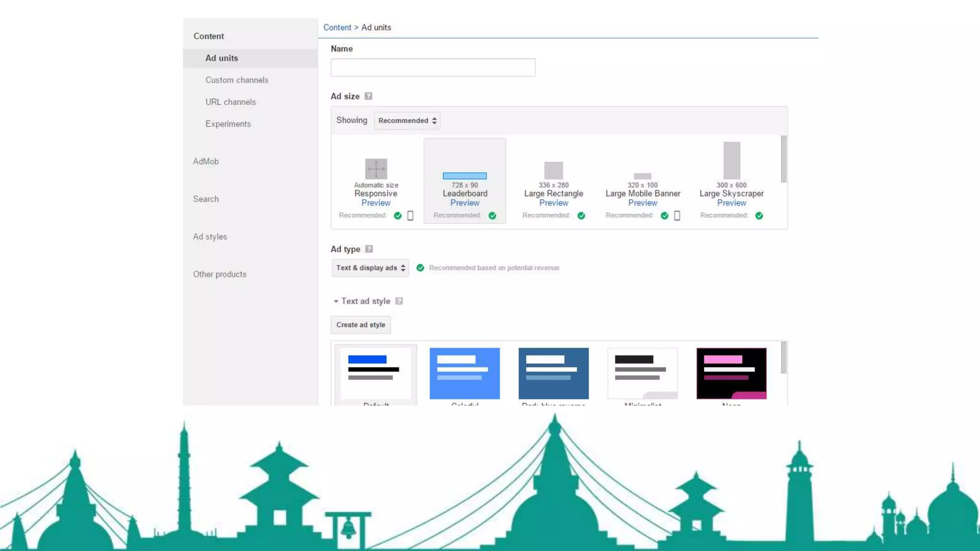Choose the Colorful blue ad style swatch
Viewport: 980px width, 551px height.
(464, 373)
